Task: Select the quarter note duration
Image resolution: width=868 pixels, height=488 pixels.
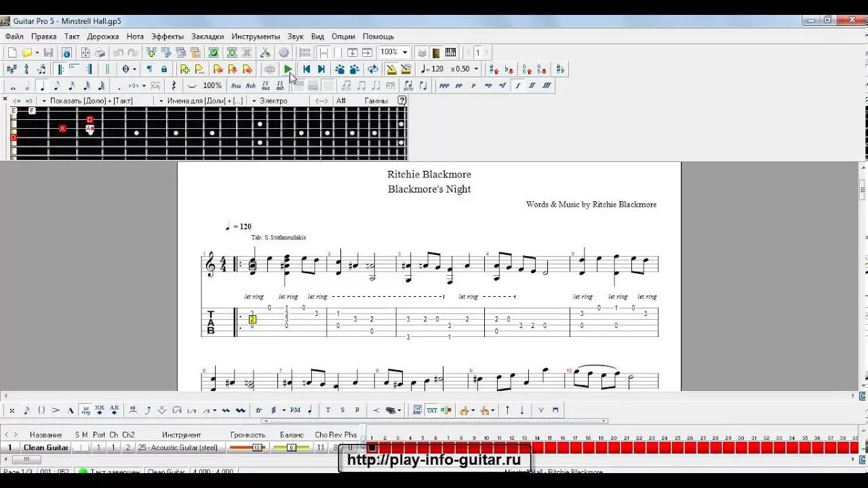Action: tap(42, 86)
